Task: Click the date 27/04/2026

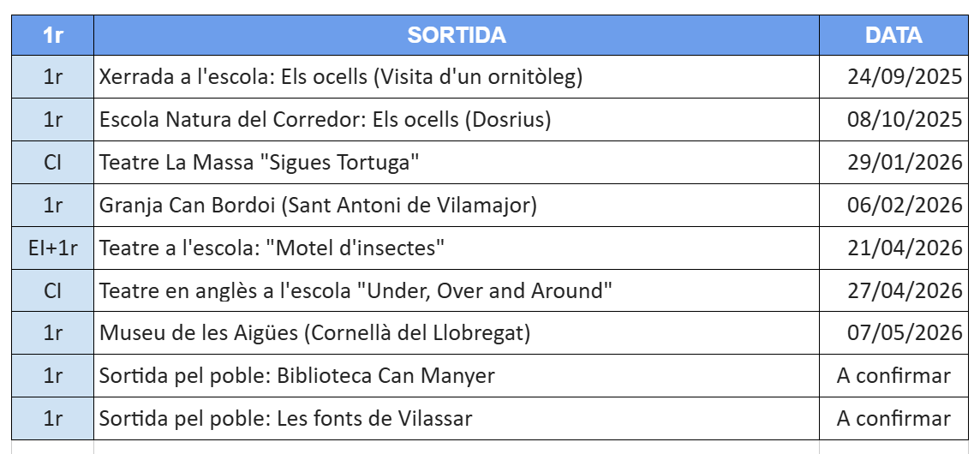Action: pyautogui.click(x=905, y=291)
